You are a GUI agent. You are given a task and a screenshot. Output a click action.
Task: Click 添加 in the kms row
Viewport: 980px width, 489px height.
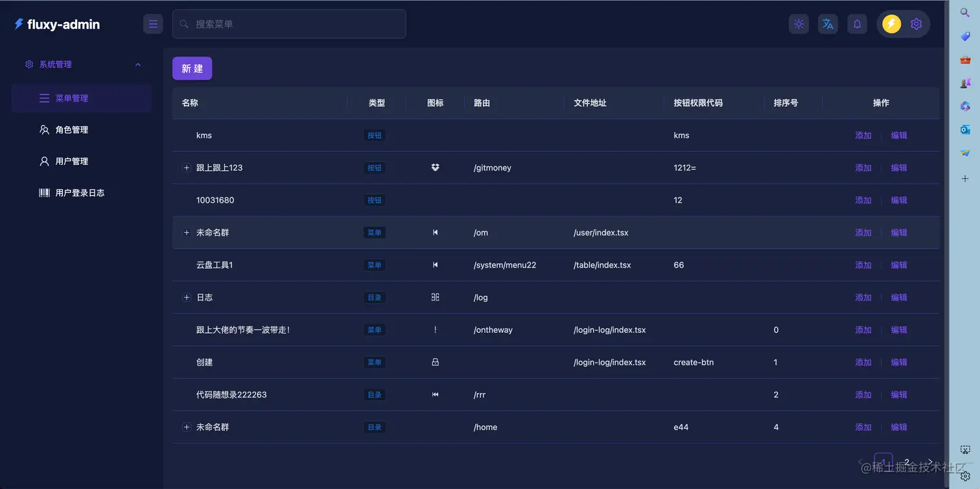(863, 135)
